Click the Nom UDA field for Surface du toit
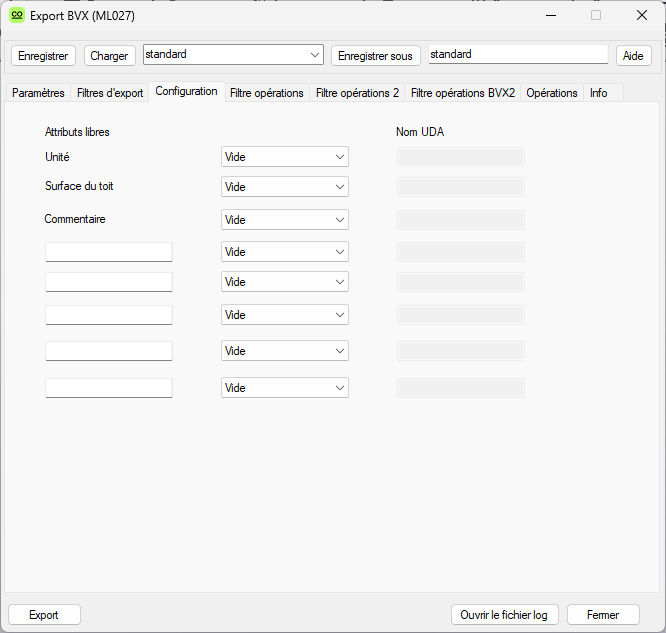Screen dimensions: 666x633 pos(461,187)
